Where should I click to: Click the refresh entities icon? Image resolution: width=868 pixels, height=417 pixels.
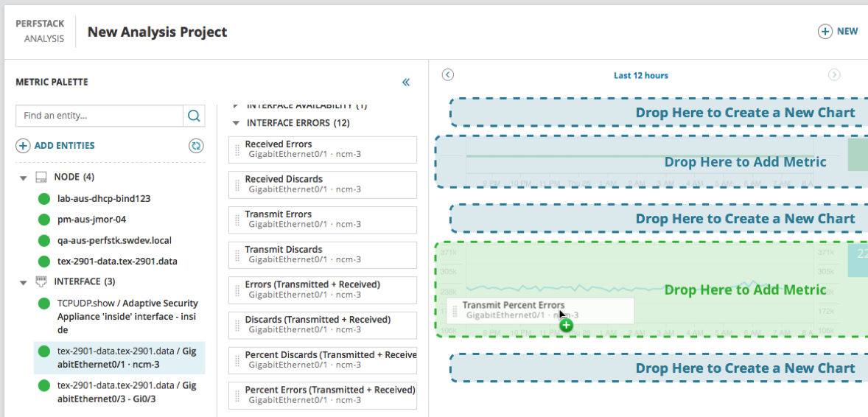click(x=196, y=146)
